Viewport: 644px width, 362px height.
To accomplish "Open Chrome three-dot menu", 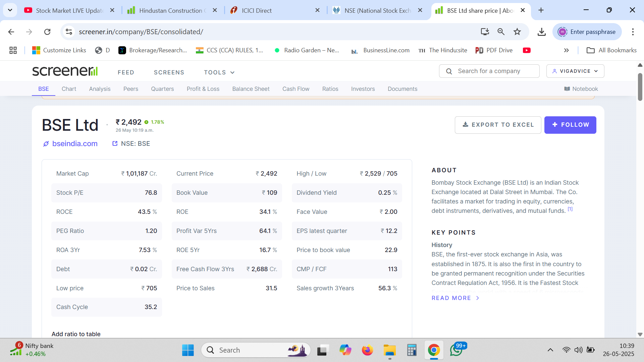I will pos(633,32).
